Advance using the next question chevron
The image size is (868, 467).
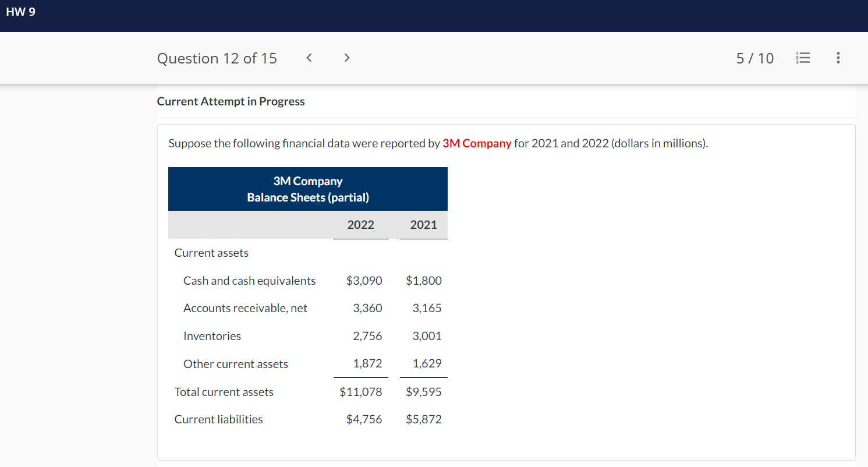click(346, 58)
